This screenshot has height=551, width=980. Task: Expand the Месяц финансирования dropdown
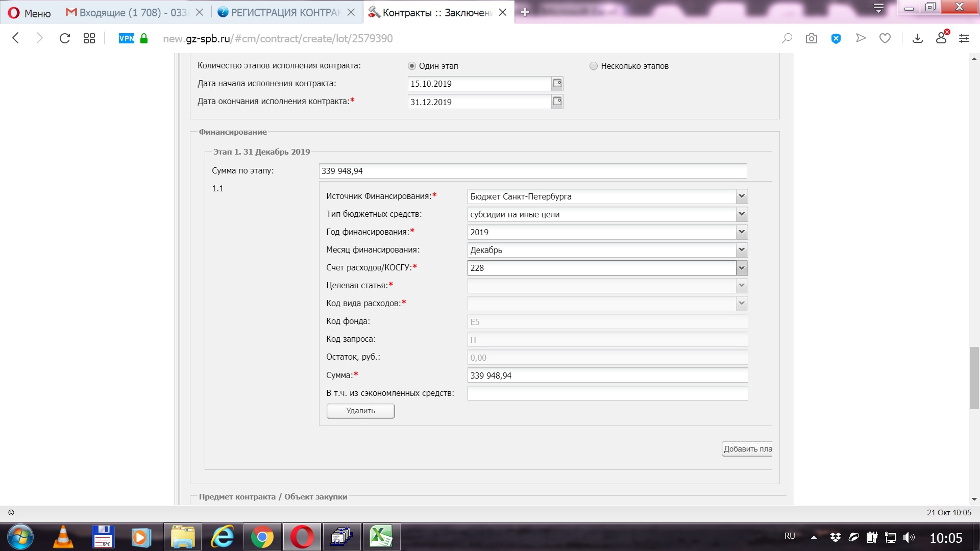pos(742,250)
